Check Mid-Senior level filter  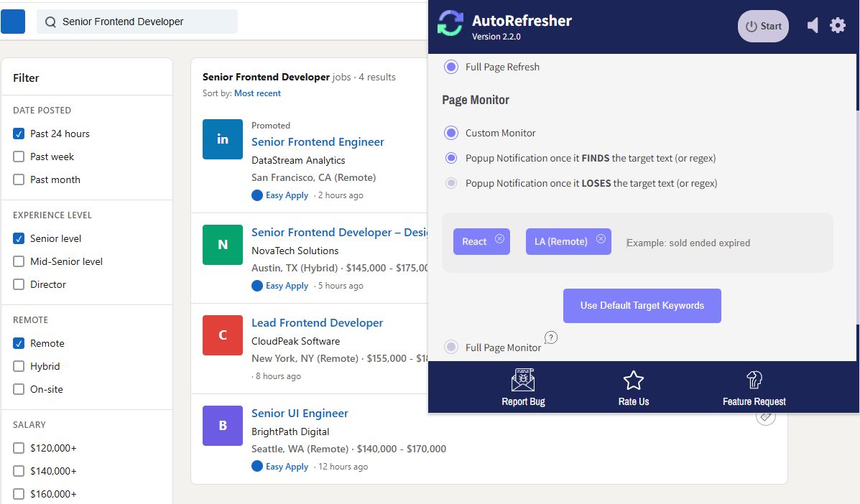point(19,261)
